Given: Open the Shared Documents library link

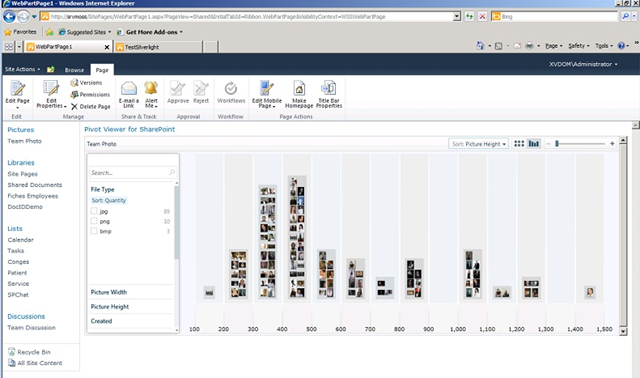Looking at the screenshot, I should pos(35,185).
